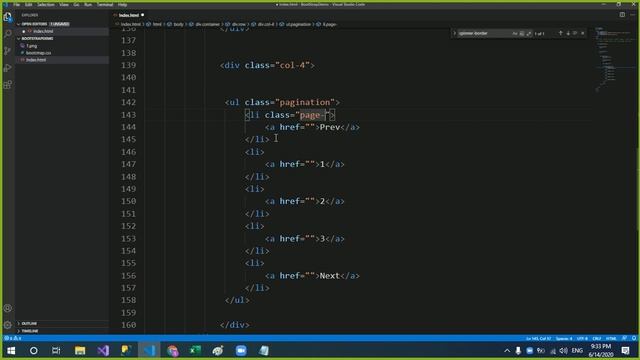This screenshot has height=360, width=640.
Task: Open Chrome from taskbar
Action: pyautogui.click(x=173, y=351)
